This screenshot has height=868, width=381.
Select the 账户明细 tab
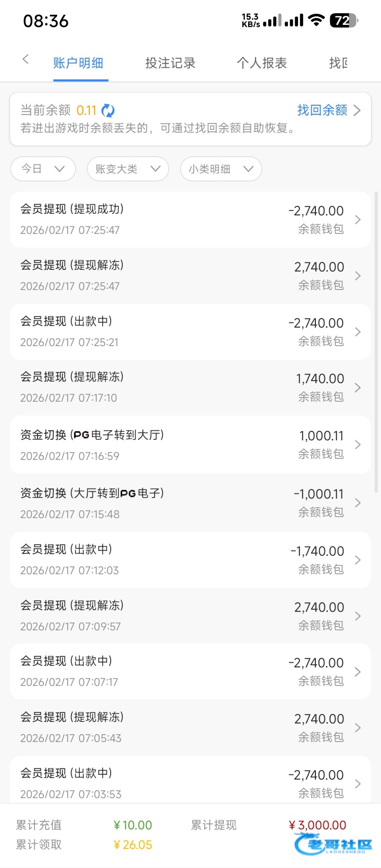(x=78, y=64)
